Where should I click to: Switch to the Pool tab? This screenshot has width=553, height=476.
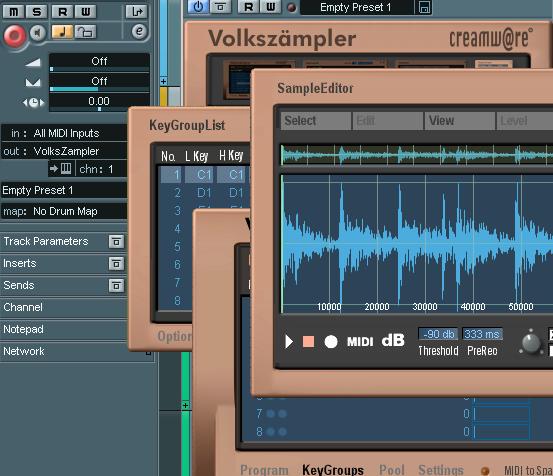pos(391,470)
